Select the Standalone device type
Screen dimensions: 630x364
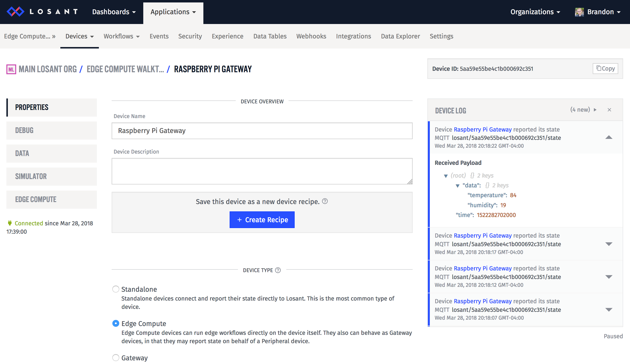116,289
